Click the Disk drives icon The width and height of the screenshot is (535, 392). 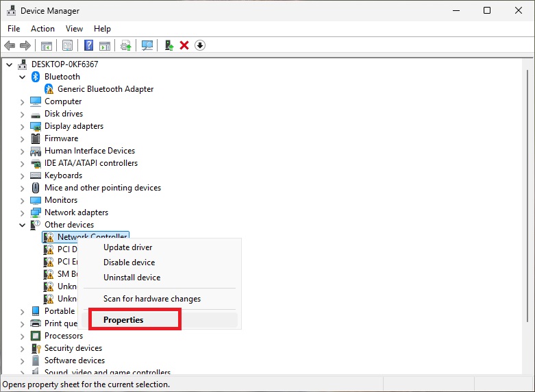(x=36, y=114)
